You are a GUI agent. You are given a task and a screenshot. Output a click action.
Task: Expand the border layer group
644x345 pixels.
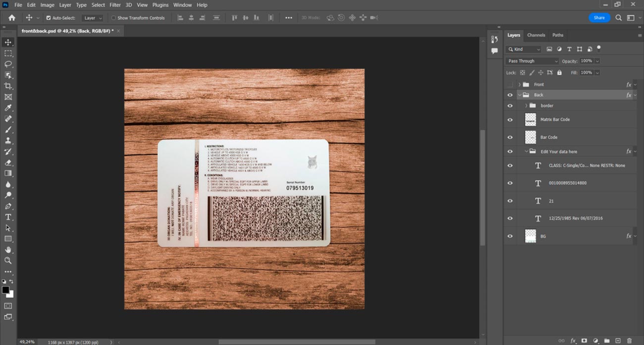tap(526, 105)
